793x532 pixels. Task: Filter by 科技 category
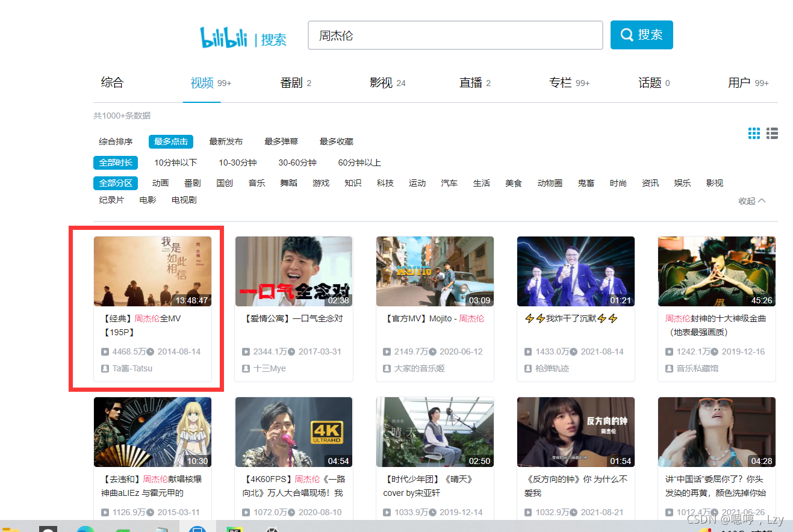385,183
